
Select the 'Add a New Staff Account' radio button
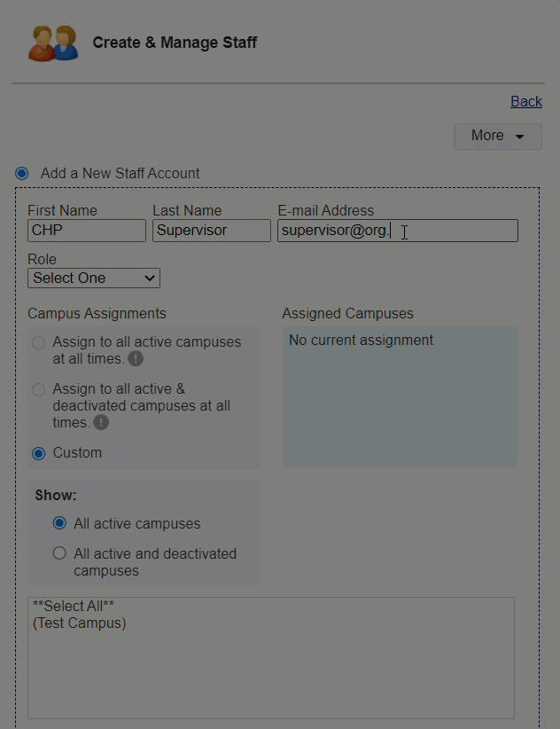coord(21,173)
